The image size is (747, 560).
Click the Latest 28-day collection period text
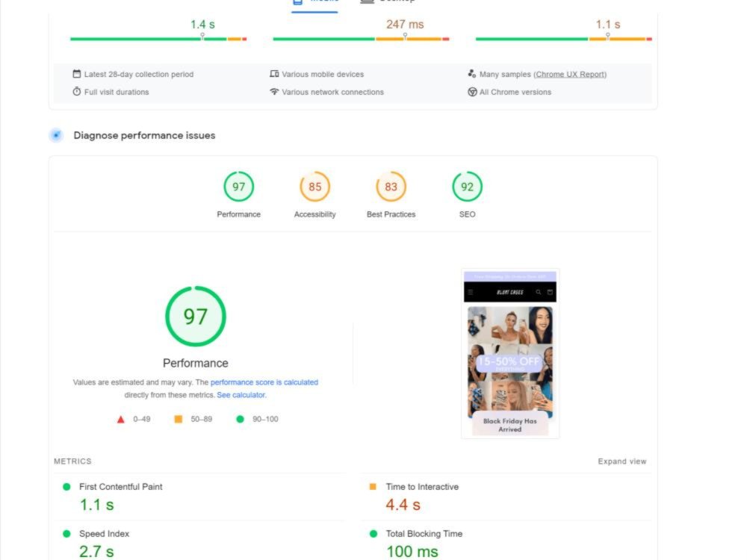(139, 74)
